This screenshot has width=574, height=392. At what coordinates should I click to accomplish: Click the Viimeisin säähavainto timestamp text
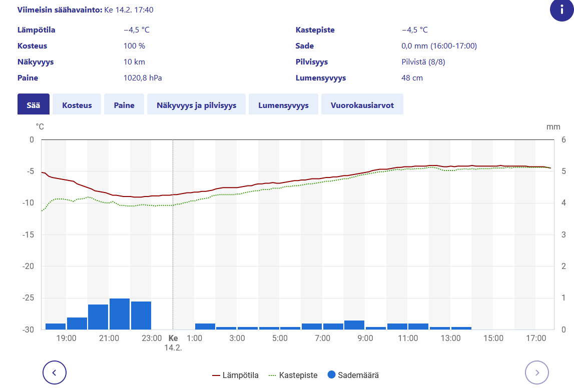(129, 10)
